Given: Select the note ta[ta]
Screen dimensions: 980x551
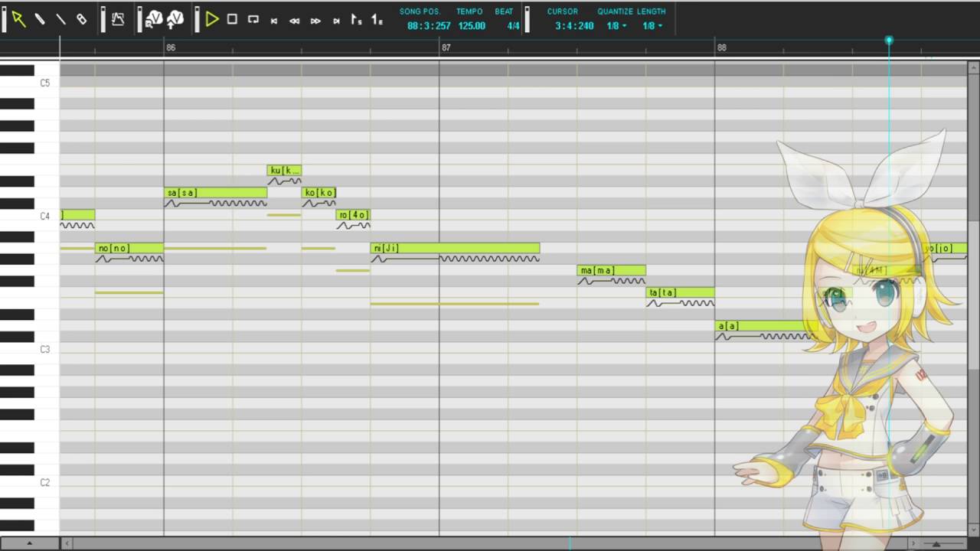Looking at the screenshot, I should [x=680, y=292].
